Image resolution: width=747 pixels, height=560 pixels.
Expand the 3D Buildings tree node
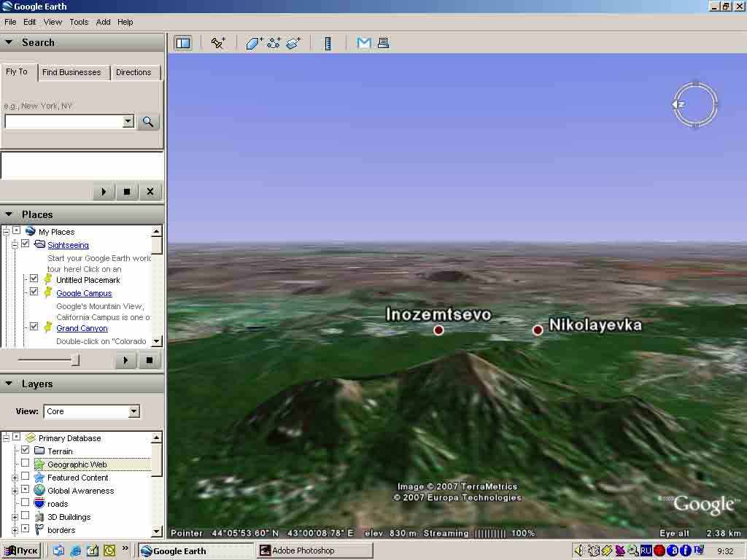tap(15, 517)
